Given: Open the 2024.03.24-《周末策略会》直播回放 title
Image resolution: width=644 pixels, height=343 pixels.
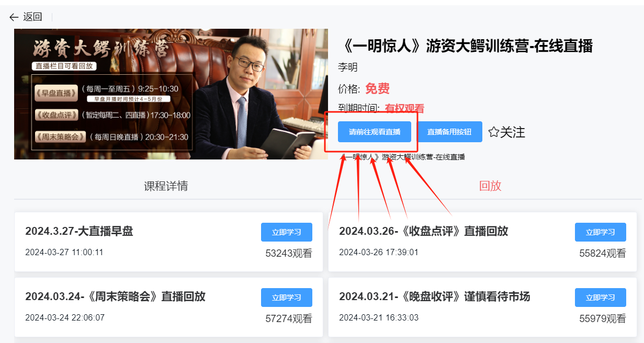Looking at the screenshot, I should (115, 296).
